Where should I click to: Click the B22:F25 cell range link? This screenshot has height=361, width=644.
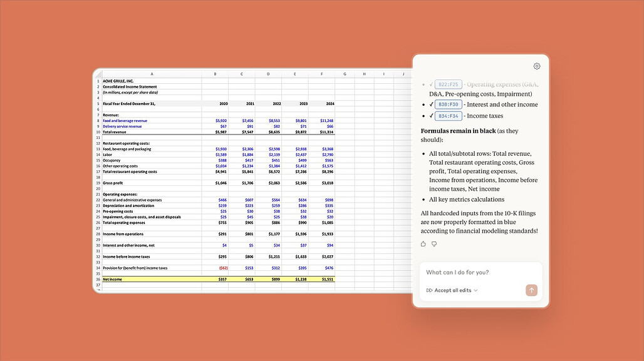click(x=449, y=84)
